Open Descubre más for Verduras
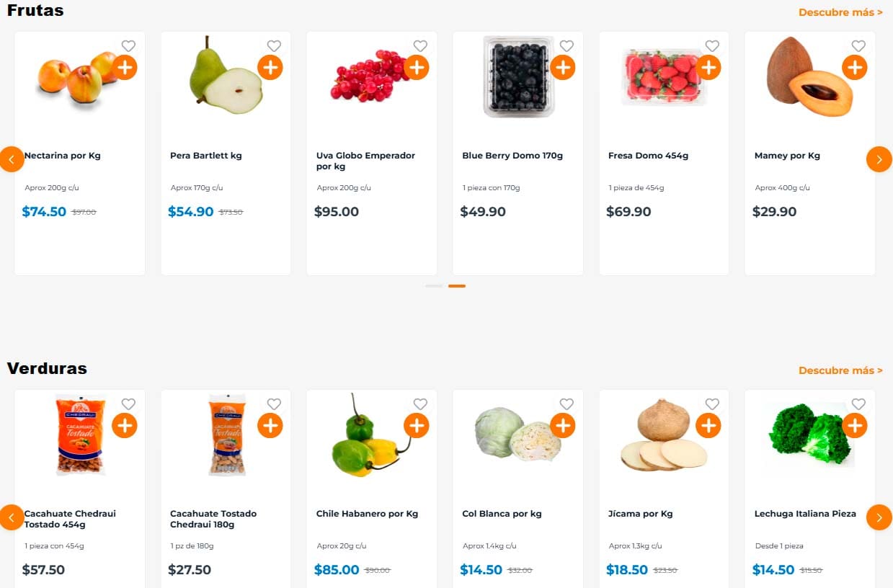Viewport: 893px width, 588px height. click(x=840, y=370)
